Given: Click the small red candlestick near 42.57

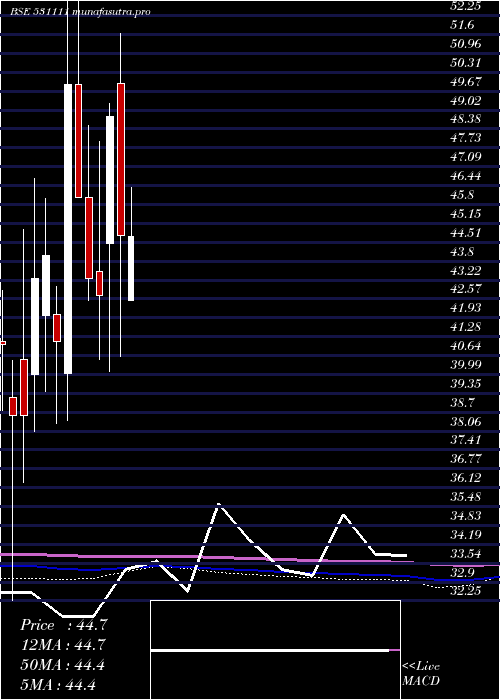Looking at the screenshot, I should tap(99, 283).
